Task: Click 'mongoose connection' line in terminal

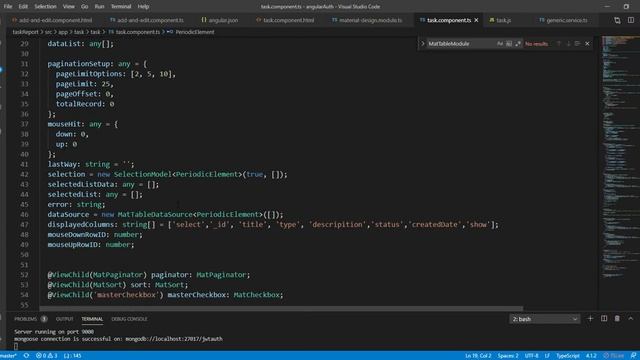Action: [118, 339]
